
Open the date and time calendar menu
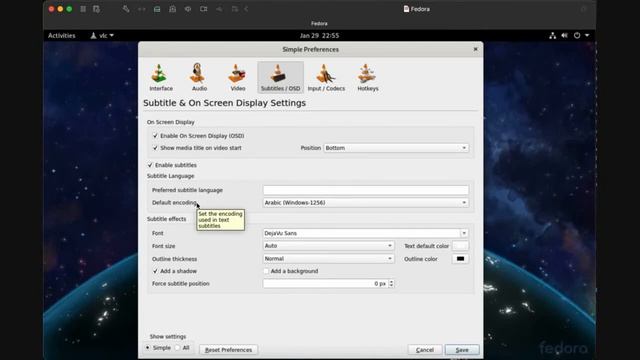(319, 36)
